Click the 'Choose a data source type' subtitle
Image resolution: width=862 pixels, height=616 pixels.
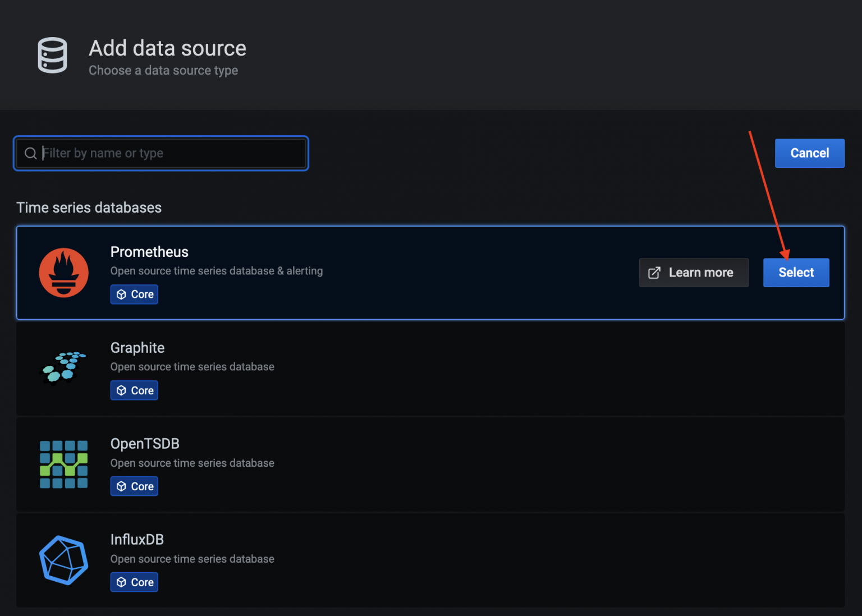pos(163,71)
